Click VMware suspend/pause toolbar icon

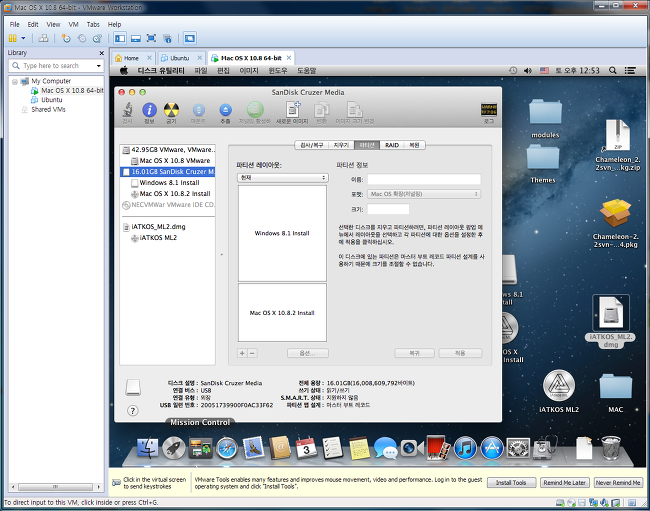13,39
